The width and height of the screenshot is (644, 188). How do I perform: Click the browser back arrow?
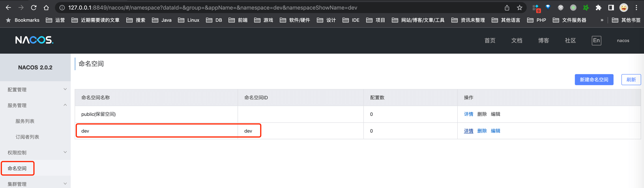click(x=8, y=7)
